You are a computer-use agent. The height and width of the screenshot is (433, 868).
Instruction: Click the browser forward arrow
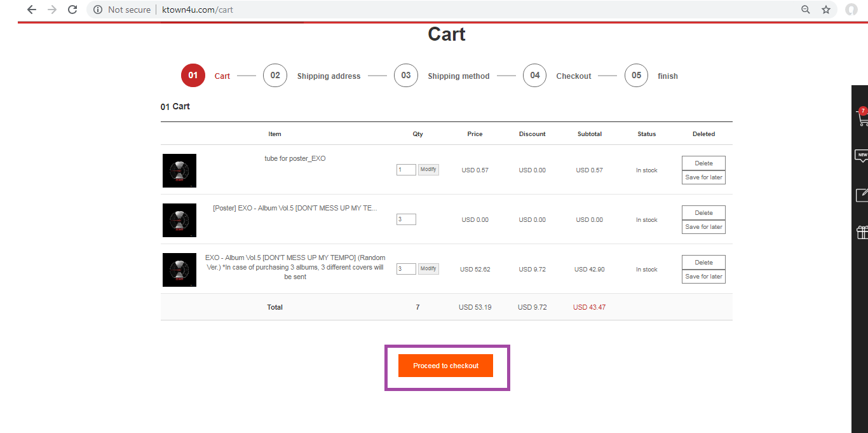click(52, 10)
